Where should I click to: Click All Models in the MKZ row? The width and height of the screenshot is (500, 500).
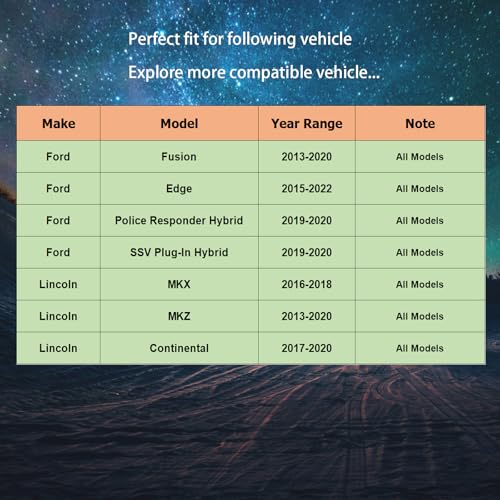tap(420, 316)
